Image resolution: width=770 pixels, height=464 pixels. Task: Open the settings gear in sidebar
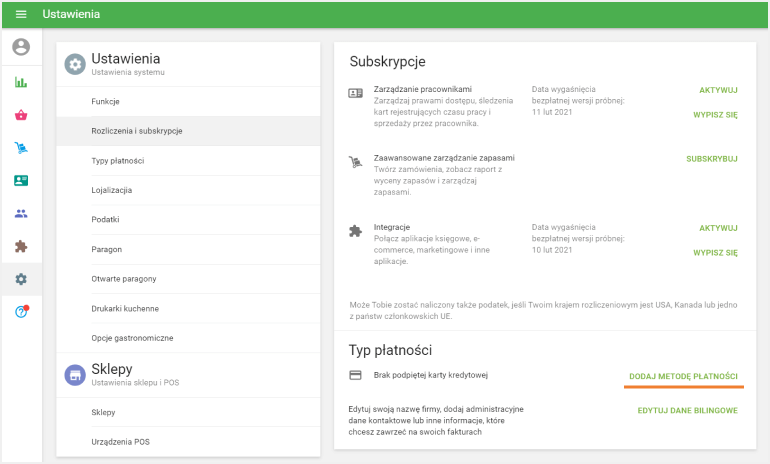click(21, 279)
